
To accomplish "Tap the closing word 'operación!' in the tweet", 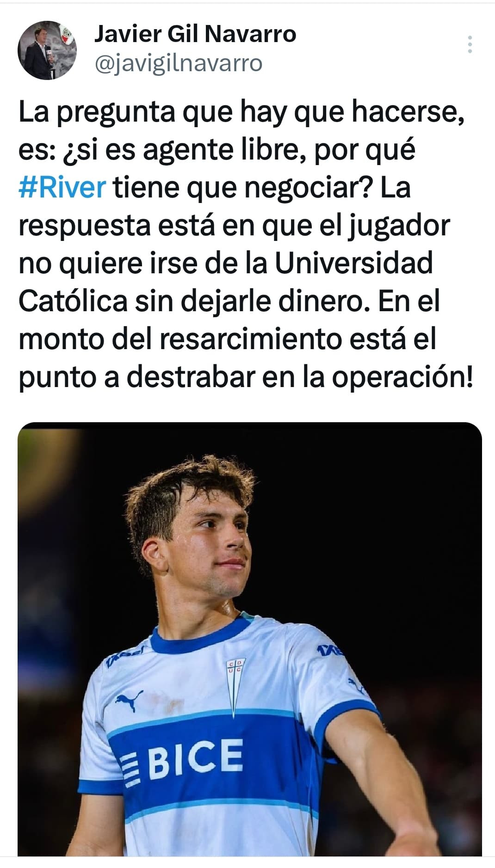I will coord(403,378).
